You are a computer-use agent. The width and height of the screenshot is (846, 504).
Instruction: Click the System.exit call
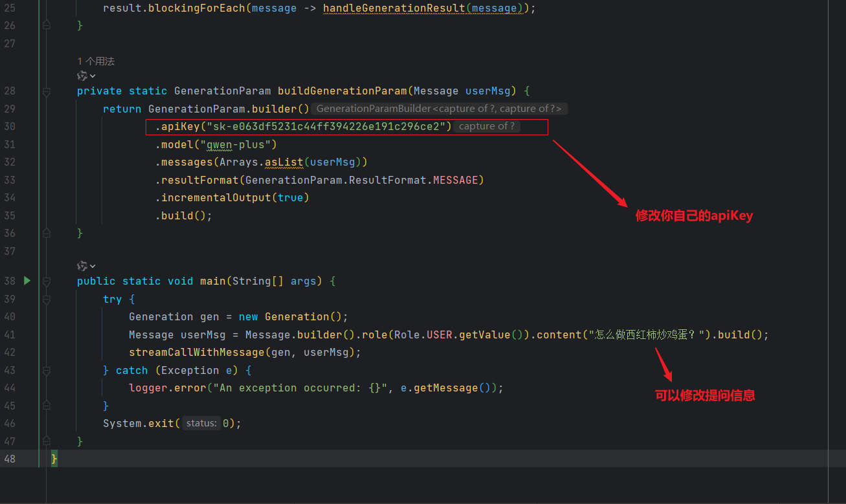(x=139, y=423)
